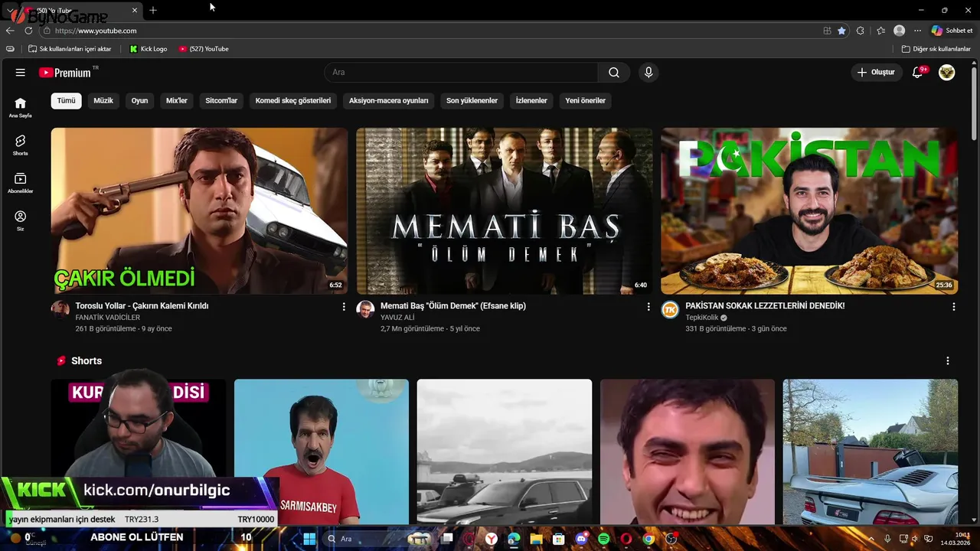Screen dimensions: 980x551
Task: Open Kick Logo bookmark
Action: [x=149, y=49]
